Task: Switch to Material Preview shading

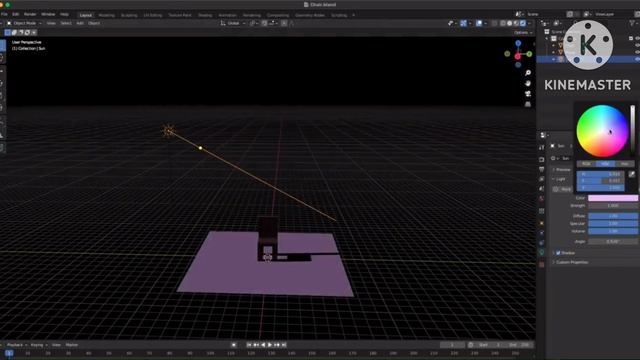Action: pyautogui.click(x=516, y=23)
